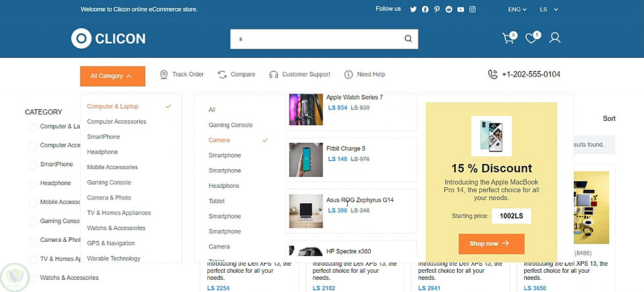Open the Need Help link

[371, 74]
